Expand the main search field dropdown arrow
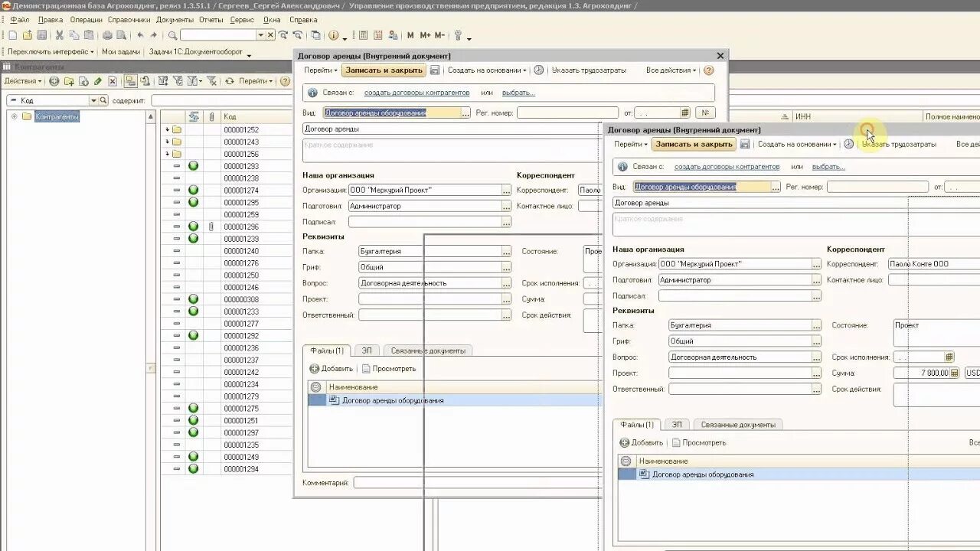 tap(260, 35)
